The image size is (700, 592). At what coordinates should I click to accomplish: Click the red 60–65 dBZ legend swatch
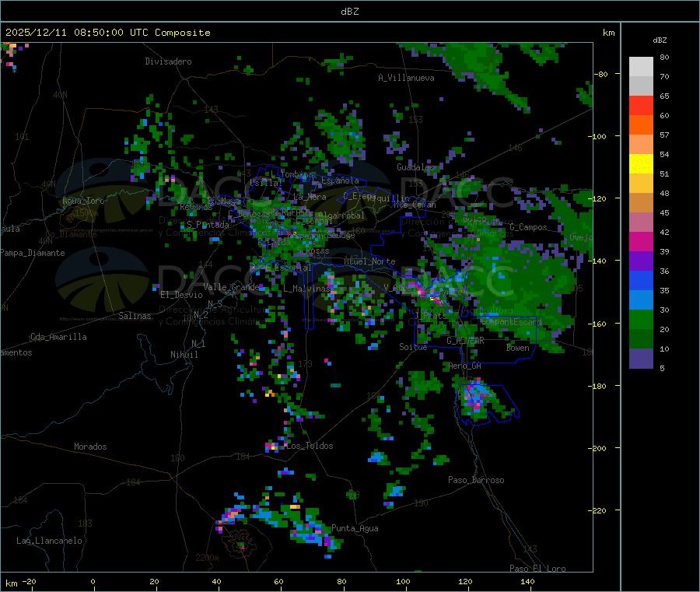(641, 105)
